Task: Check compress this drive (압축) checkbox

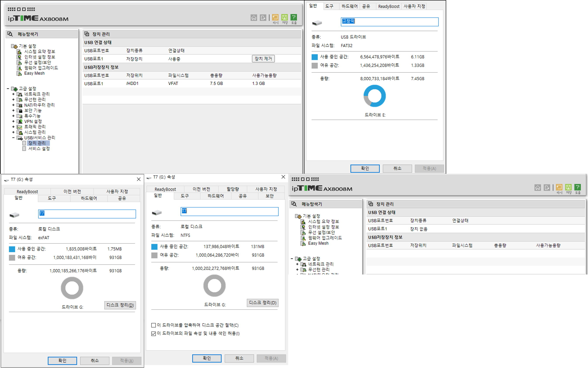Action: tap(153, 325)
